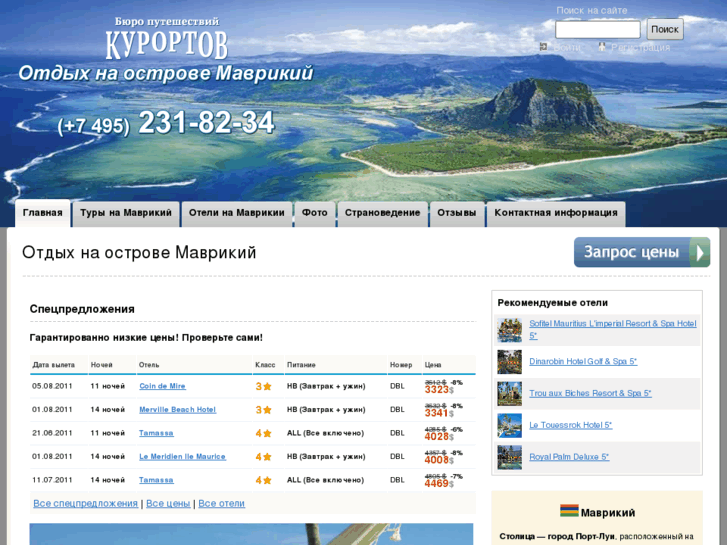Open the Отели на Маврикии tab

point(236,213)
